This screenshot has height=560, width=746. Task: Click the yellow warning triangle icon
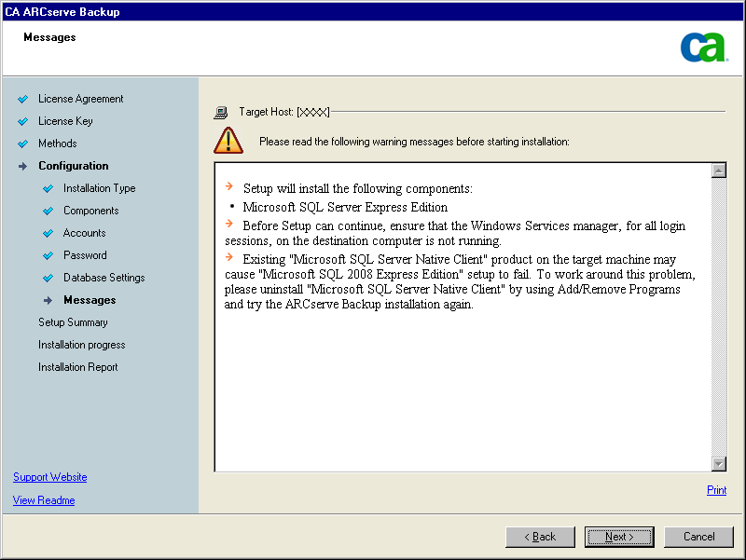tap(228, 141)
